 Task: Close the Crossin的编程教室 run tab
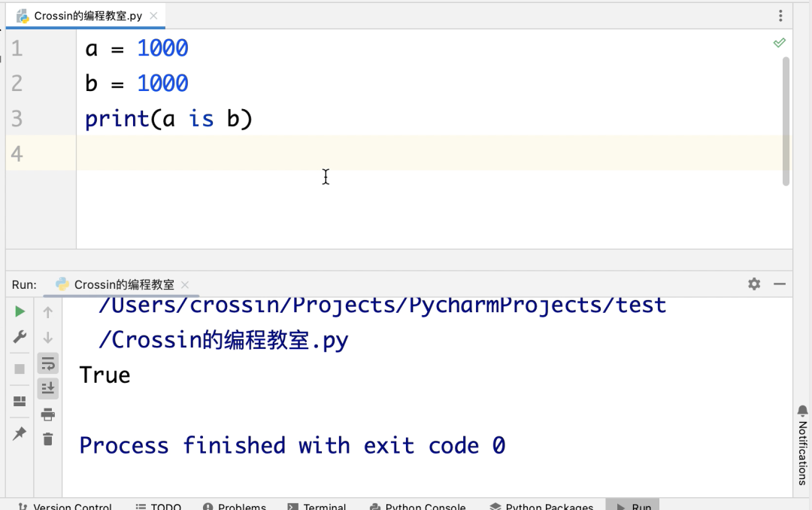point(185,284)
